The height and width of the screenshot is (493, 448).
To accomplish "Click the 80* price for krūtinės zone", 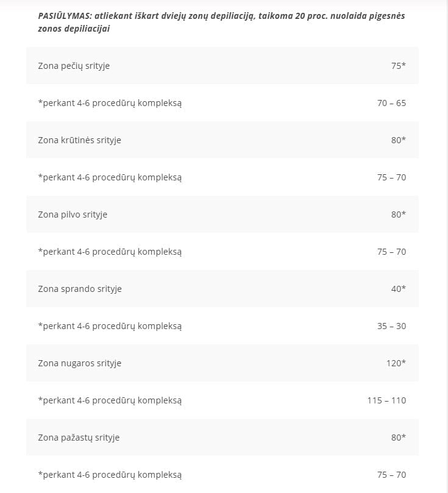I will (x=399, y=140).
